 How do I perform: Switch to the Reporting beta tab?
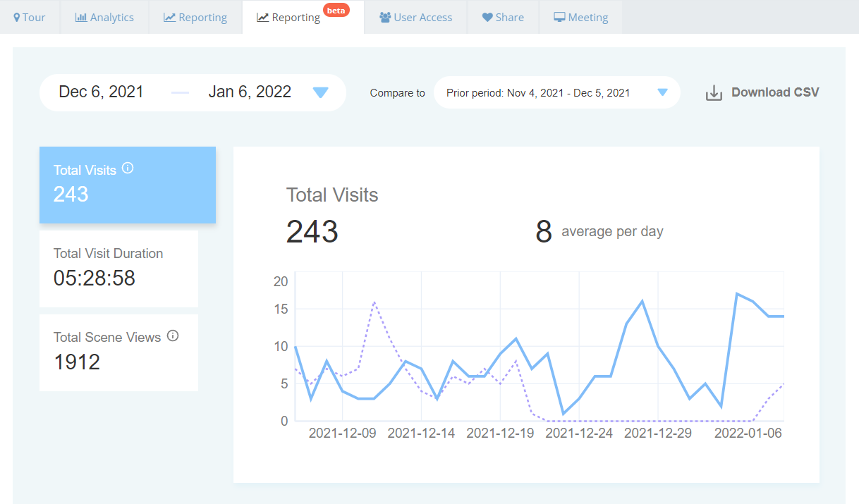[x=295, y=18]
